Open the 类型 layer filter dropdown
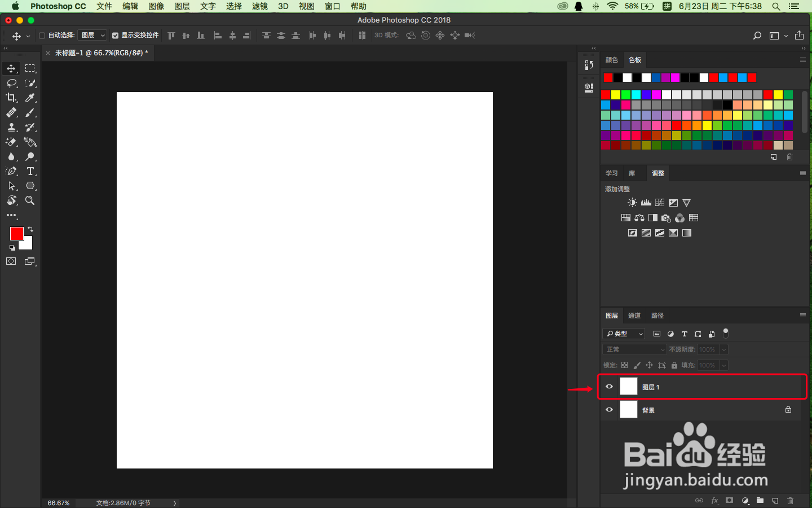812x508 pixels. point(624,334)
